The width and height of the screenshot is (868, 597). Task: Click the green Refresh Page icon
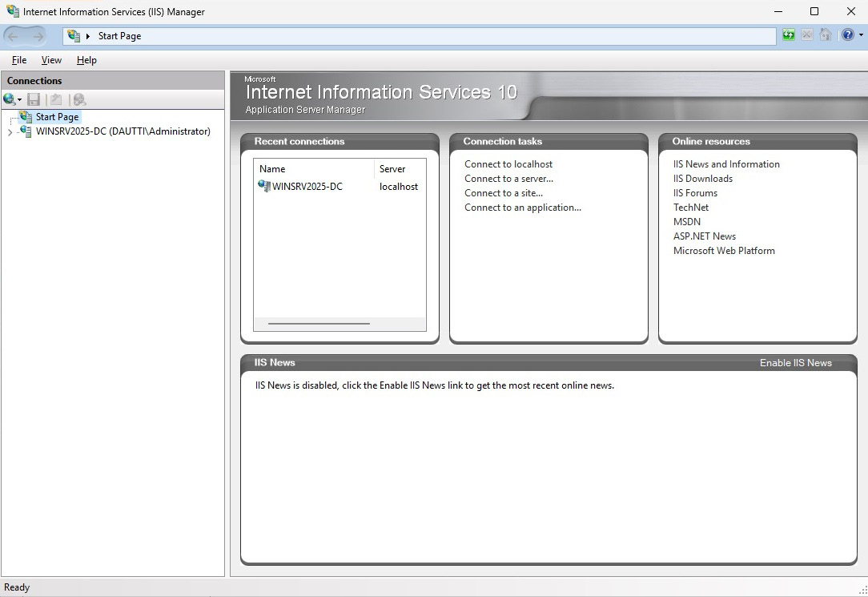click(x=788, y=35)
